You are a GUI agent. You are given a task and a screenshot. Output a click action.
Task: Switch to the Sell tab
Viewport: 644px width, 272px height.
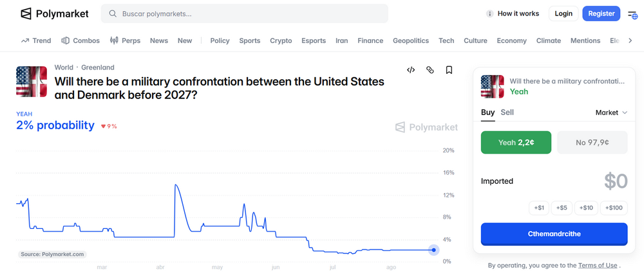pos(507,112)
